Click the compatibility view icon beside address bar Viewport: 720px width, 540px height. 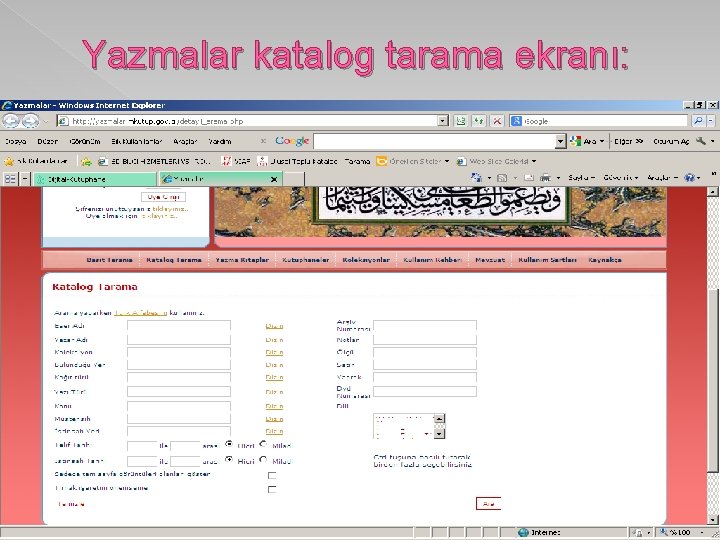click(x=460, y=121)
